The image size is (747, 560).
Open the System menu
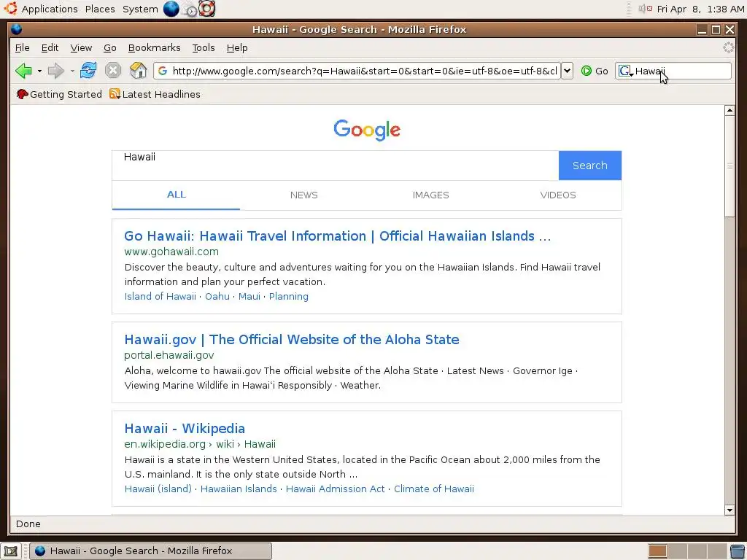point(140,9)
